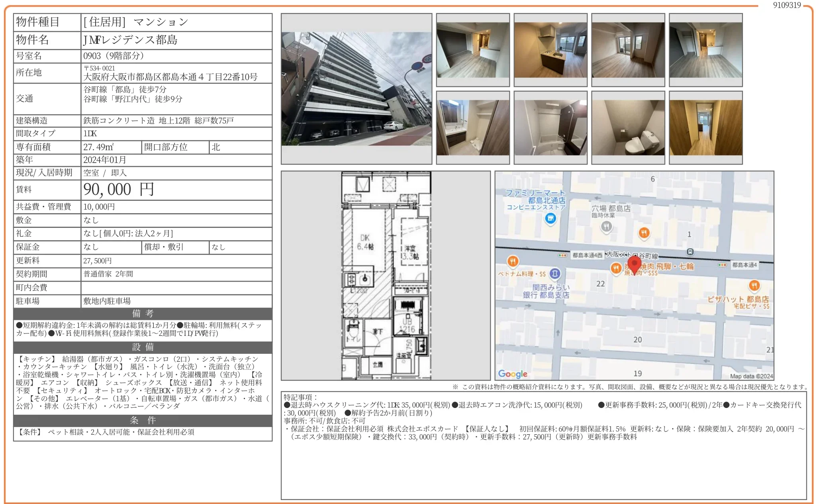Click the 90,000 円 rent value

pyautogui.click(x=119, y=190)
